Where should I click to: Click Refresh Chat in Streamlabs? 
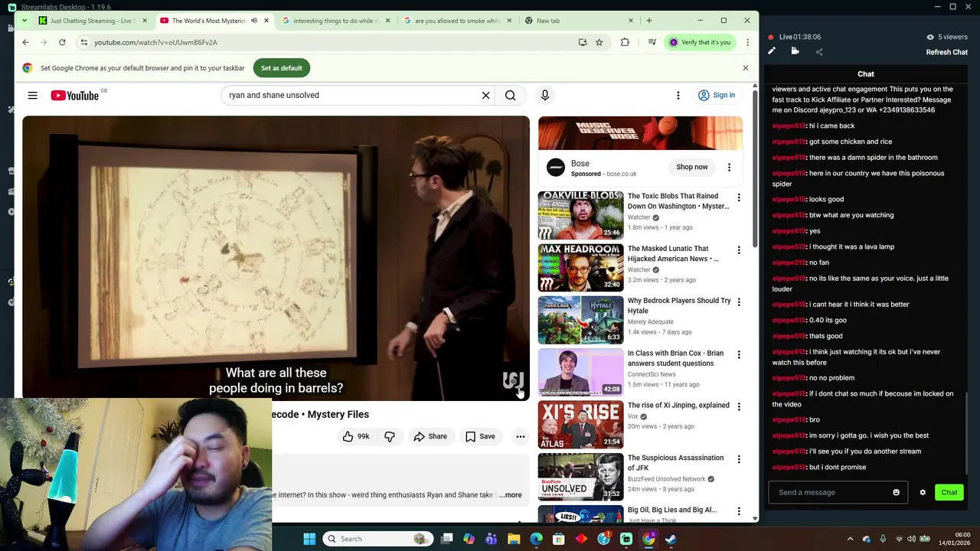(x=947, y=52)
